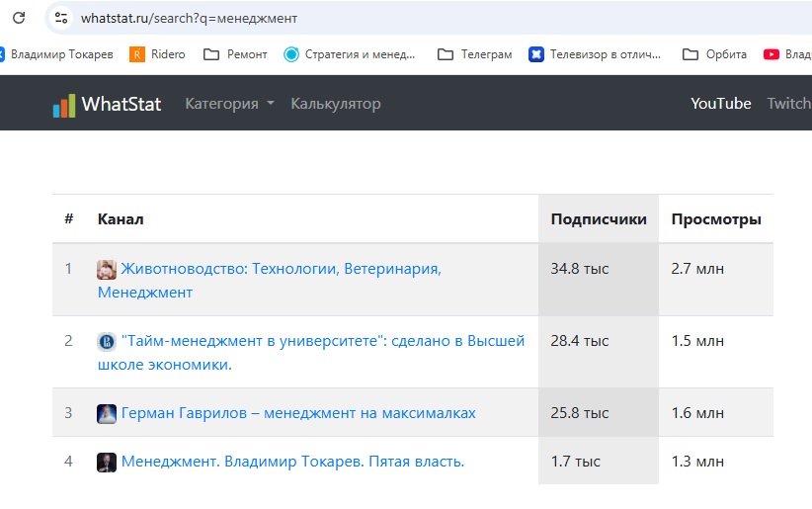
Task: Open the site information icon in the address bar
Action: tap(61, 18)
